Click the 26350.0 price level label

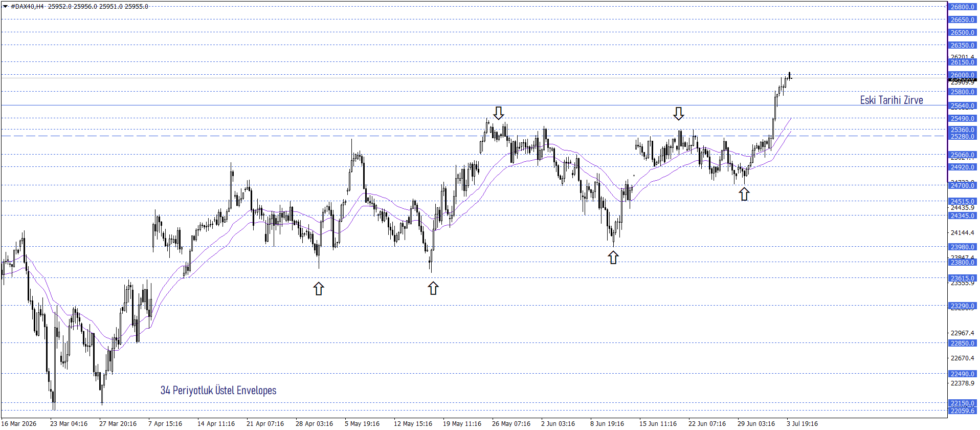962,45
